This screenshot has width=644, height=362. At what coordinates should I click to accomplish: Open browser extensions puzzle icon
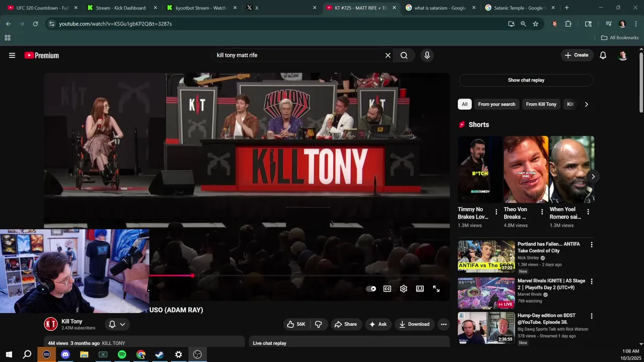tap(568, 24)
